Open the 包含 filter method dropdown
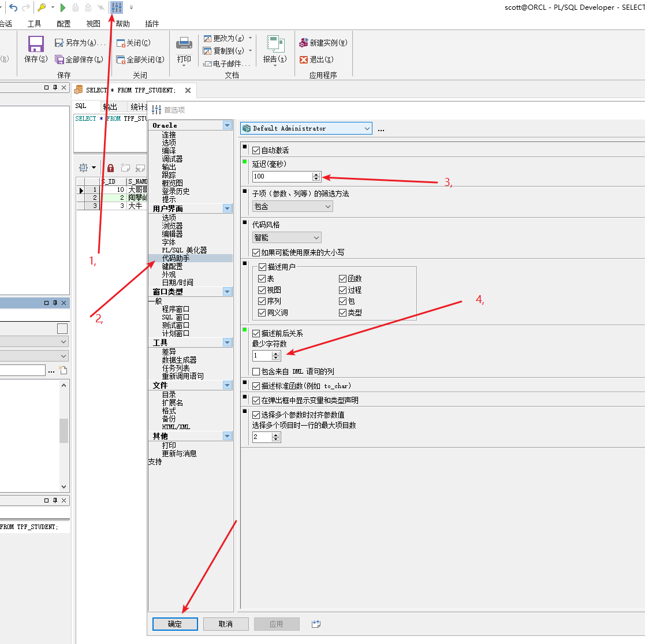This screenshot has height=644, width=645. click(292, 206)
